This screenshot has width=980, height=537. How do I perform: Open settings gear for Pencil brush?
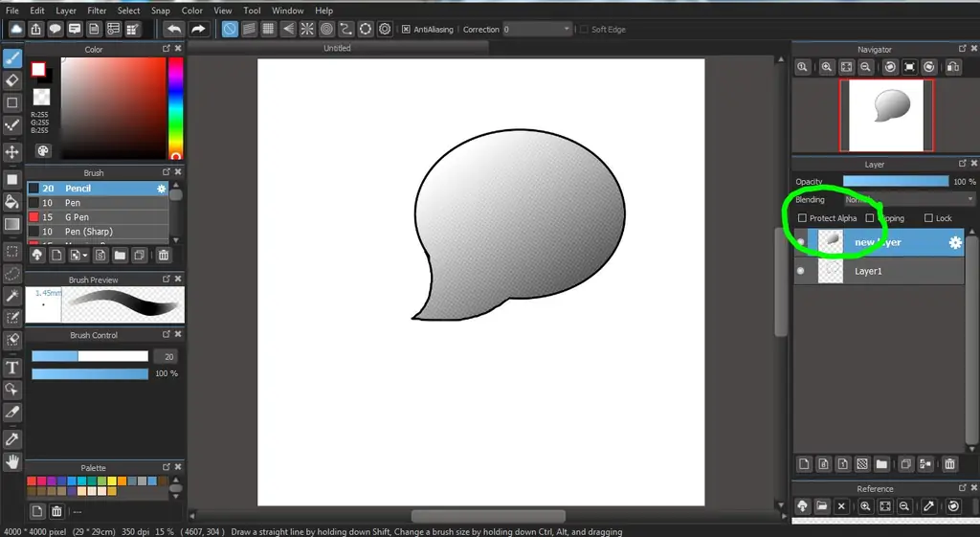[x=161, y=189]
